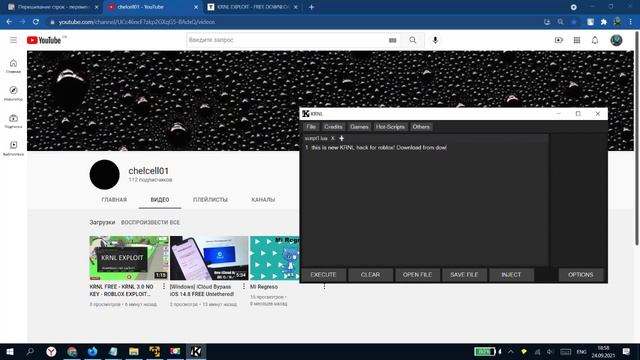Image resolution: width=640 pixels, height=360 pixels.
Task: Open KRNL FREE video title link
Action: [x=122, y=290]
